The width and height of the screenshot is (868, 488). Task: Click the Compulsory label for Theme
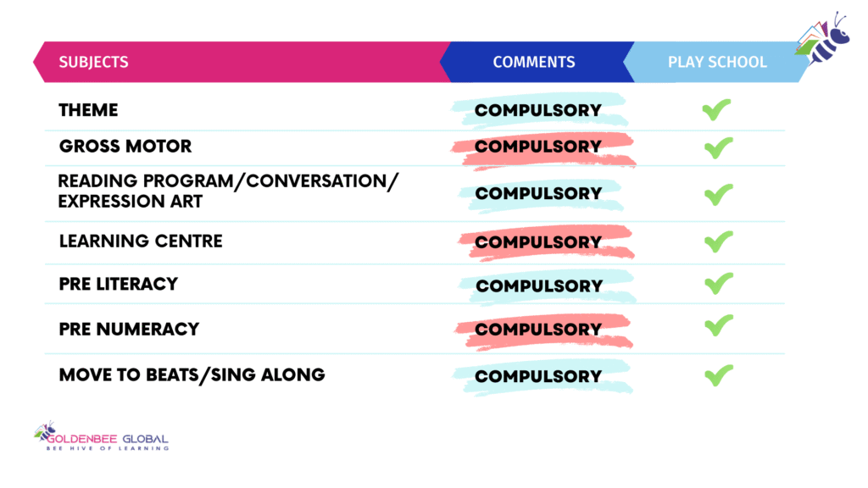[538, 110]
